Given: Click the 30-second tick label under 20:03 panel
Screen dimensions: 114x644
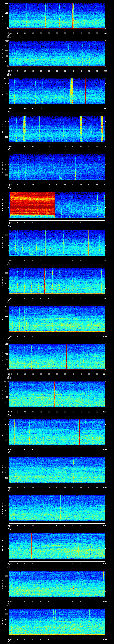Looking at the screenshot, I should click(x=57, y=109).
